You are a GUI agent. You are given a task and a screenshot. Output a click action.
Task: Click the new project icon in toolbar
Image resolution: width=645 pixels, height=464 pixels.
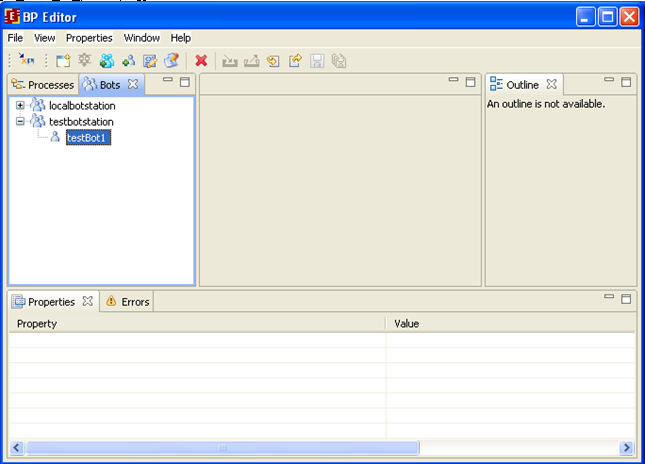pos(63,61)
